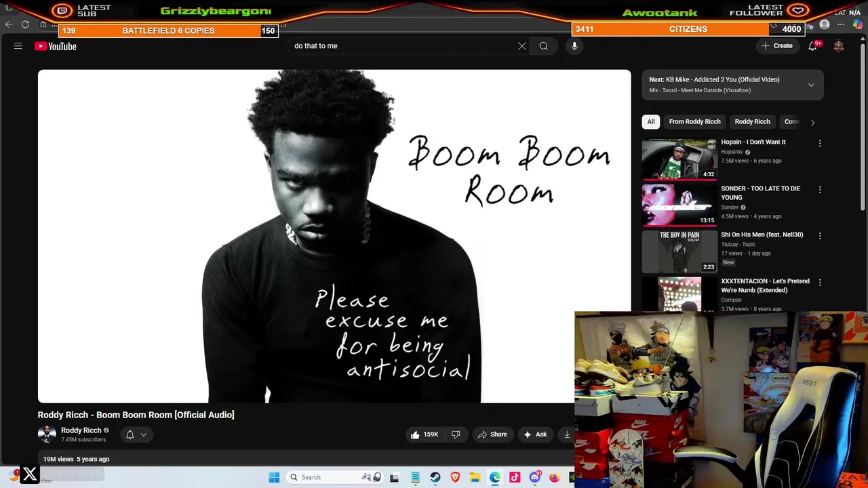Open Microsoft Edge from taskbar
868x488 pixels.
click(x=495, y=477)
